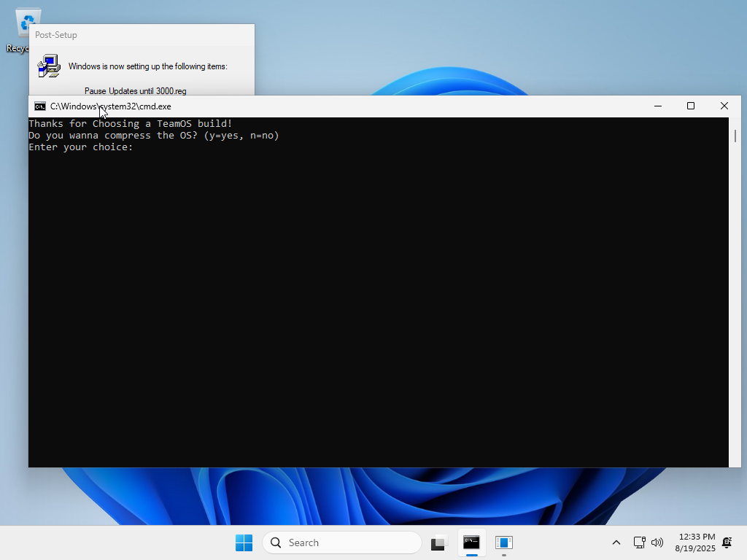The width and height of the screenshot is (747, 560).
Task: Click after the 'Enter your choice:' prompt
Action: (x=139, y=147)
